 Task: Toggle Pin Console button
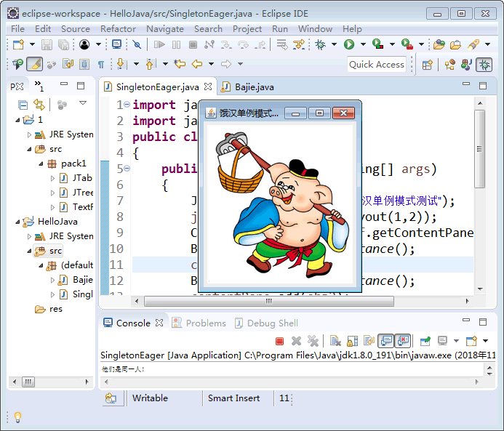click(x=425, y=341)
